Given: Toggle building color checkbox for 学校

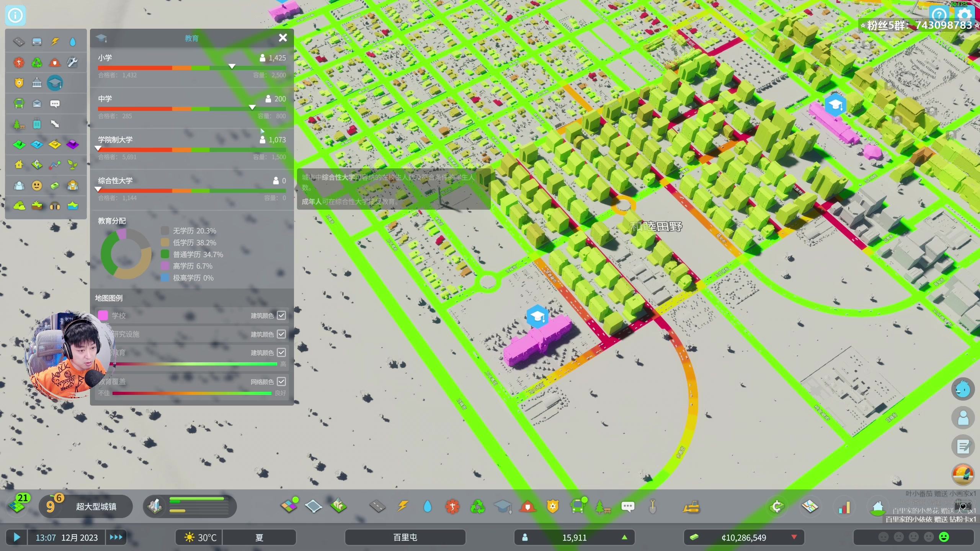Looking at the screenshot, I should (281, 315).
